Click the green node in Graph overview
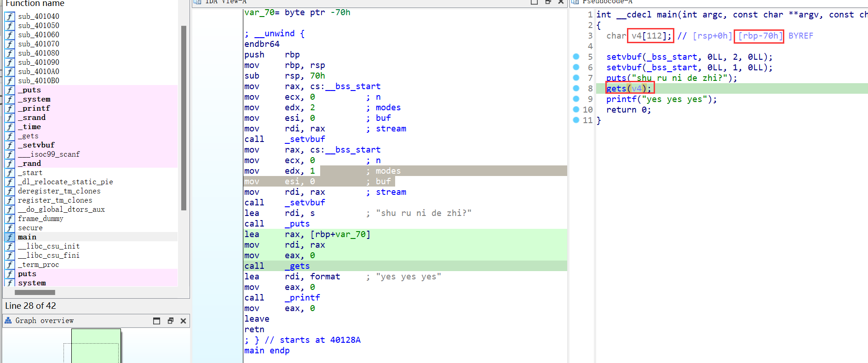Screen dimensions: 868x363 pyautogui.click(x=96, y=346)
